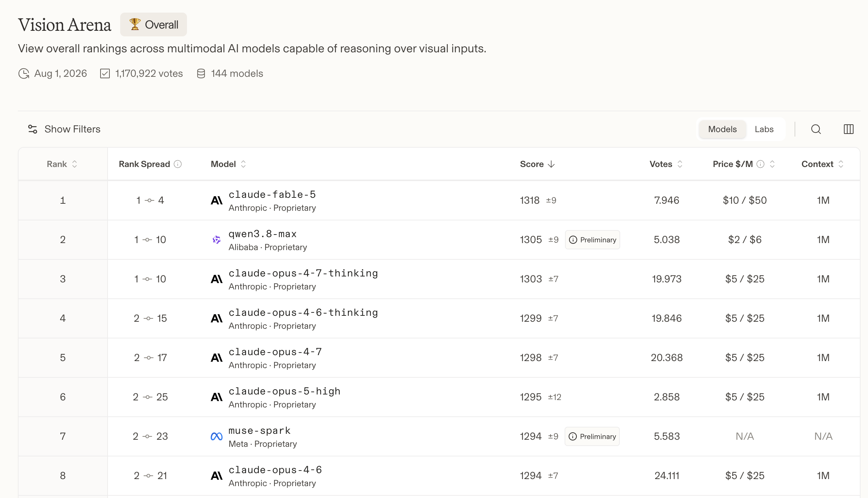868x498 pixels.
Task: Click the Anthropic logo beside claude-opus-5-high
Action: tap(217, 397)
